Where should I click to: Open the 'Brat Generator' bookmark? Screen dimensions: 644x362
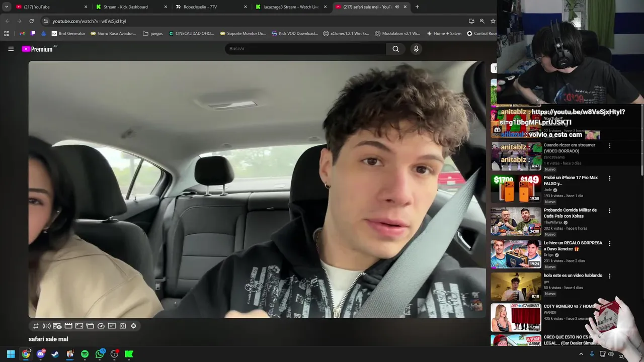click(68, 34)
